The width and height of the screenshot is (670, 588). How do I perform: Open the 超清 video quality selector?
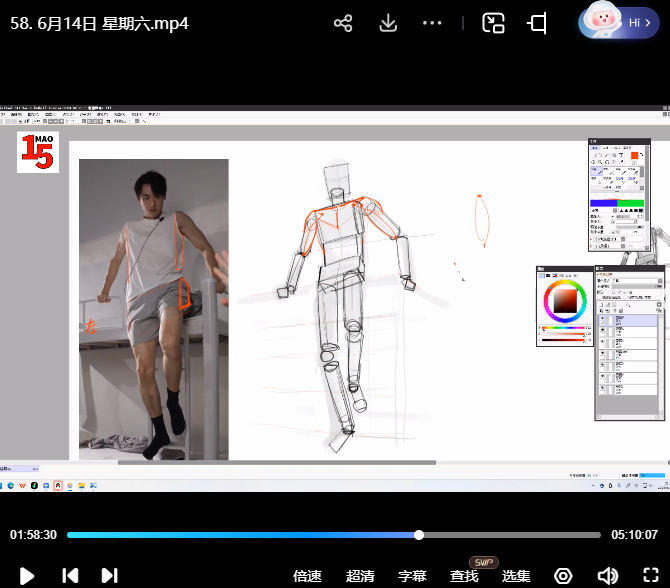coord(360,576)
